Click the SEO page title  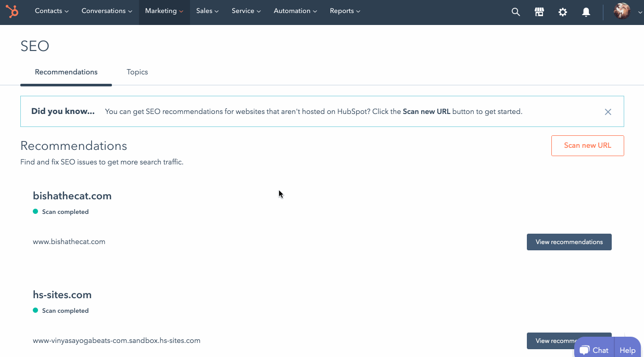point(35,46)
